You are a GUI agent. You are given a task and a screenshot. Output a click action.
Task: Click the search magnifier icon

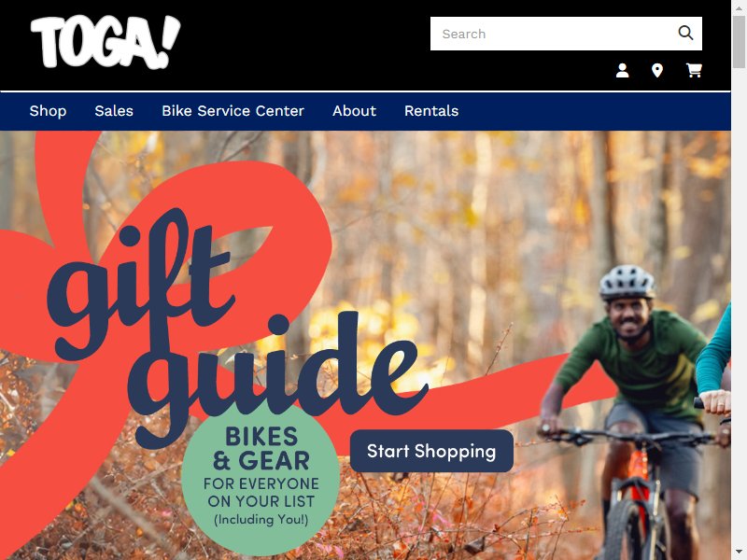click(685, 34)
